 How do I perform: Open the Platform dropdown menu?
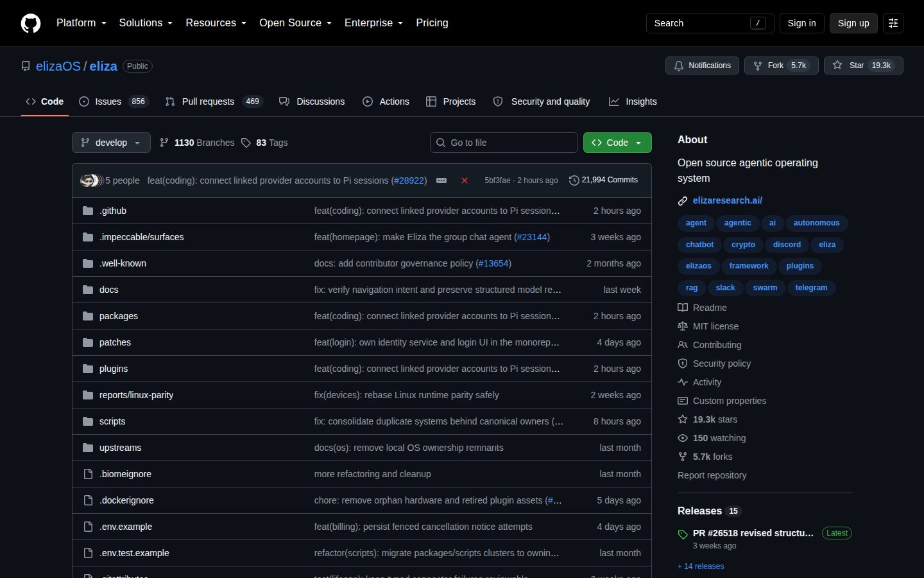81,23
